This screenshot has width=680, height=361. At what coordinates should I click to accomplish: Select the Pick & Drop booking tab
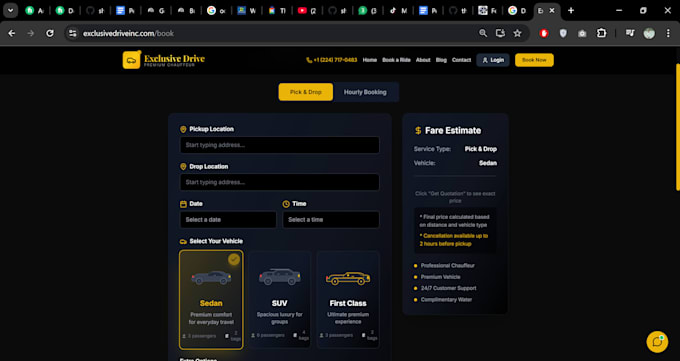(x=306, y=92)
